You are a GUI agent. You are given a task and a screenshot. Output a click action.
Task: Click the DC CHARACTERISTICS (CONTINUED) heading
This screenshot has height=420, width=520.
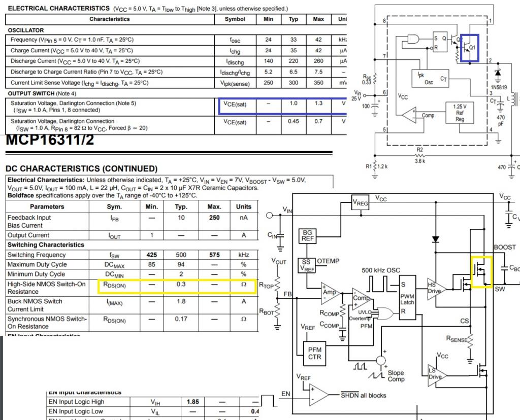tap(82, 168)
